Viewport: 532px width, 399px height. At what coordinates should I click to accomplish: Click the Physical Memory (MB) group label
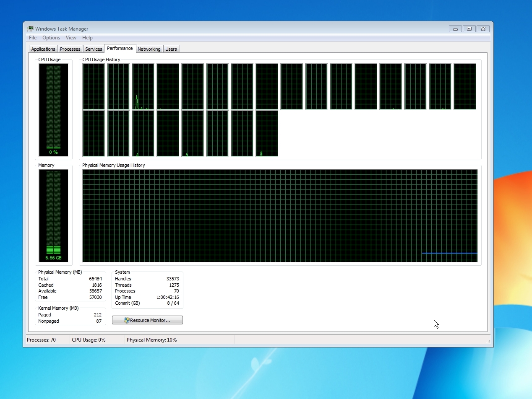pyautogui.click(x=60, y=272)
